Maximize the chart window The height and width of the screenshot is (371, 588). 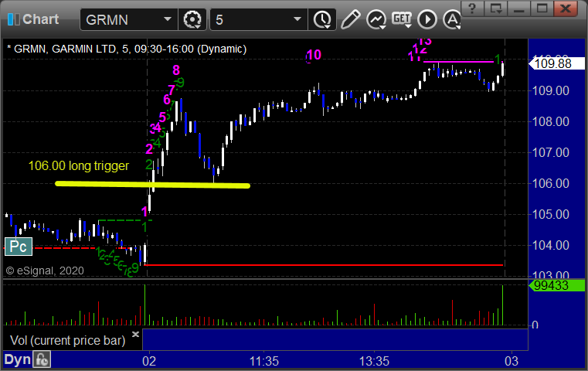coord(542,9)
